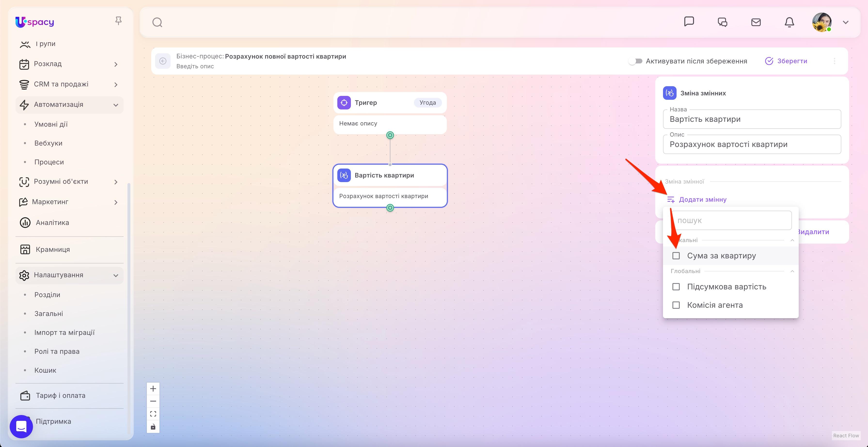Screen dimensions: 868x447
Task: Click the Uspacy logo
Action: [x=35, y=22]
